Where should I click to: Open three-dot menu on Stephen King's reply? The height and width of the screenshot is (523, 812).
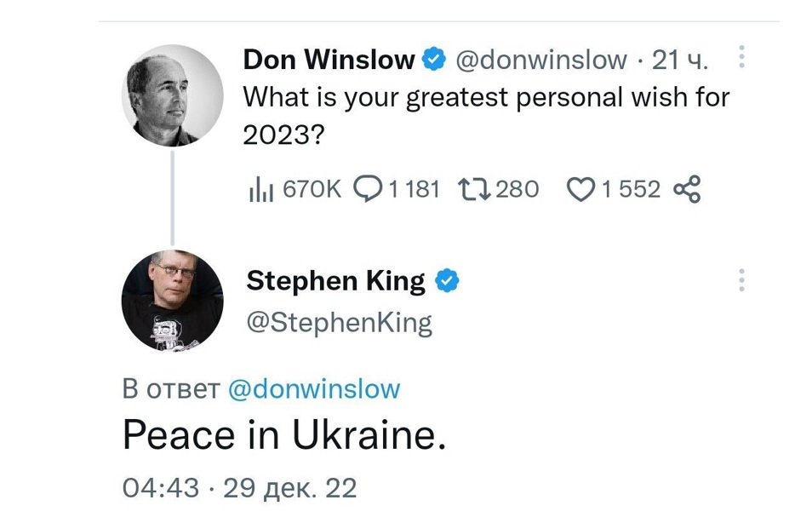point(741,280)
